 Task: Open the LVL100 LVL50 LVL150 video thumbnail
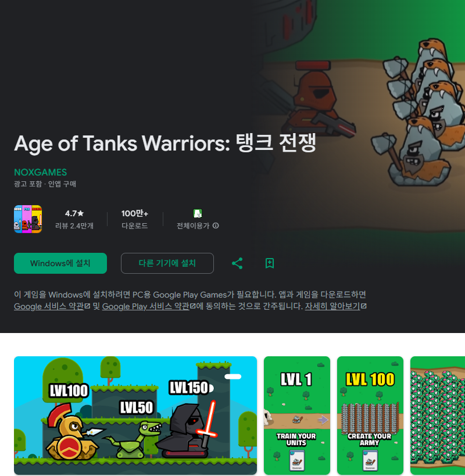(135, 416)
